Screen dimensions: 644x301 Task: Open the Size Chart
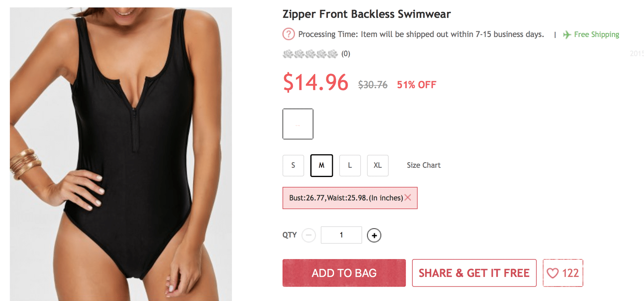coord(423,165)
